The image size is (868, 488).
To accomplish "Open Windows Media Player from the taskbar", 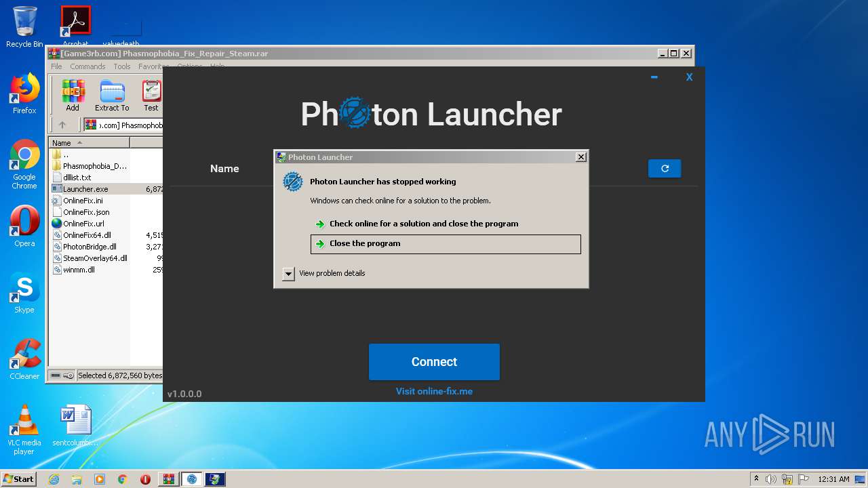I will [x=100, y=479].
